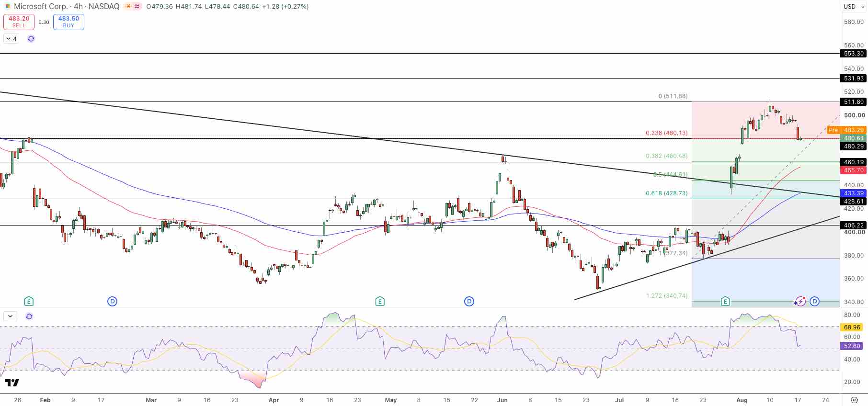Click the 428.61 price label
Viewport: 868px width, 406px height.
tap(854, 202)
